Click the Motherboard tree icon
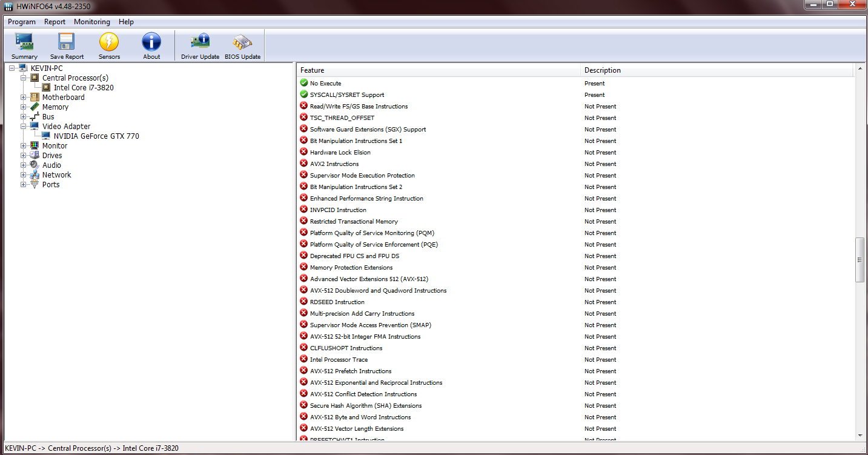The image size is (868, 455). point(35,98)
